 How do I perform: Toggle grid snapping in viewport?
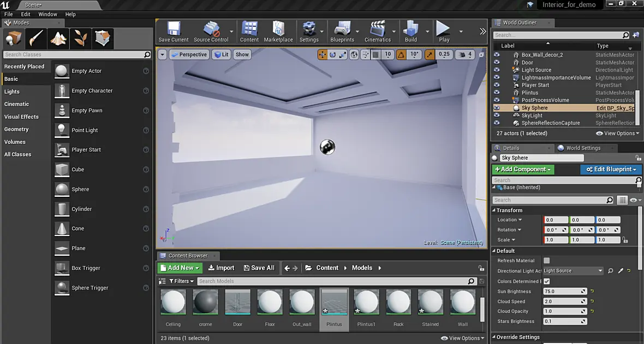click(x=375, y=54)
